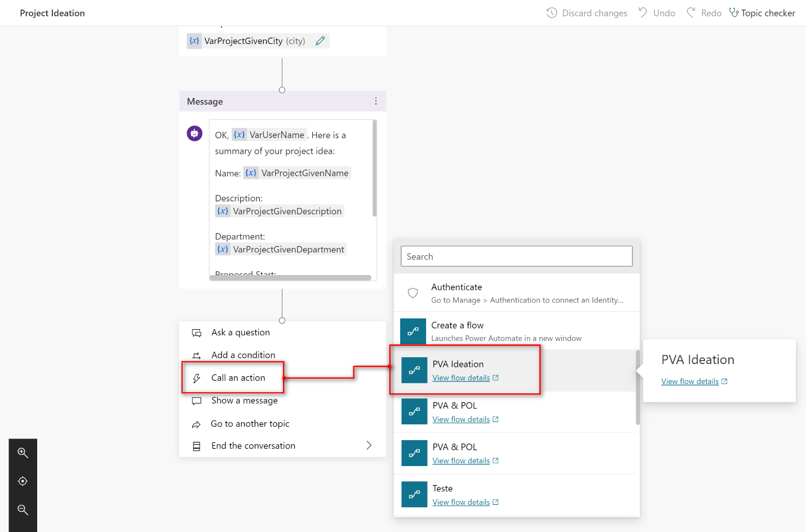This screenshot has height=532, width=806.
Task: Choose End the conversation
Action: click(283, 446)
